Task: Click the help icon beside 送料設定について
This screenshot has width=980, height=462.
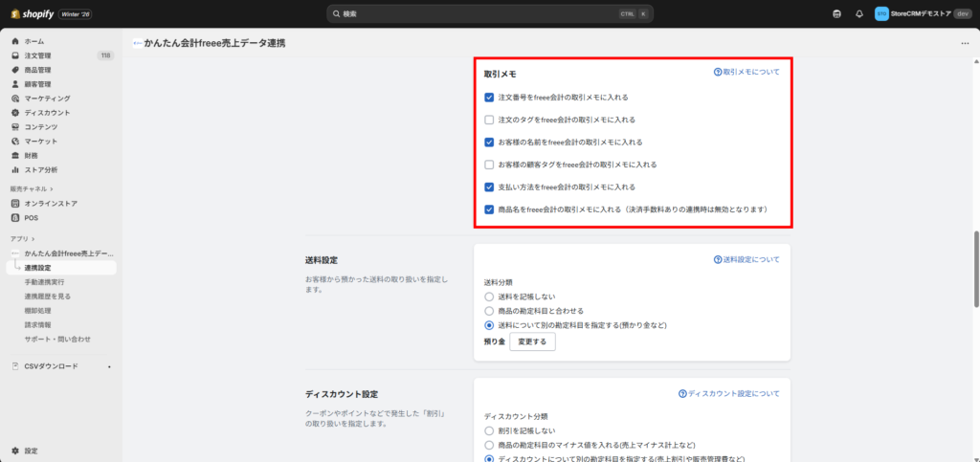Action: coord(718,260)
